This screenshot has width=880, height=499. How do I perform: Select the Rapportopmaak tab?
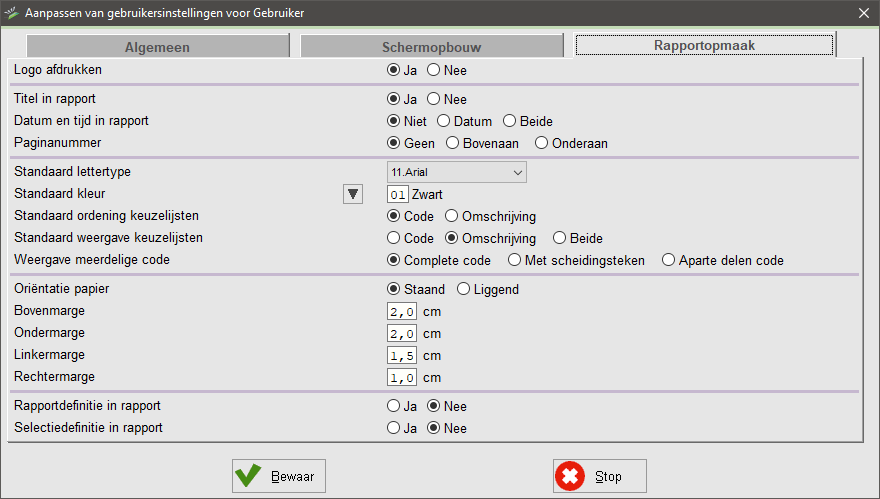click(x=704, y=45)
